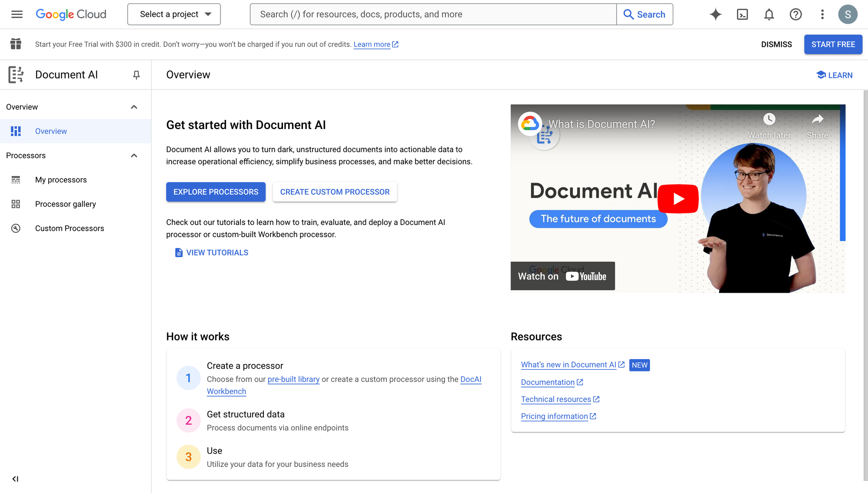The image size is (868, 493).
Task: Click the Google Cloud logo
Action: click(71, 14)
